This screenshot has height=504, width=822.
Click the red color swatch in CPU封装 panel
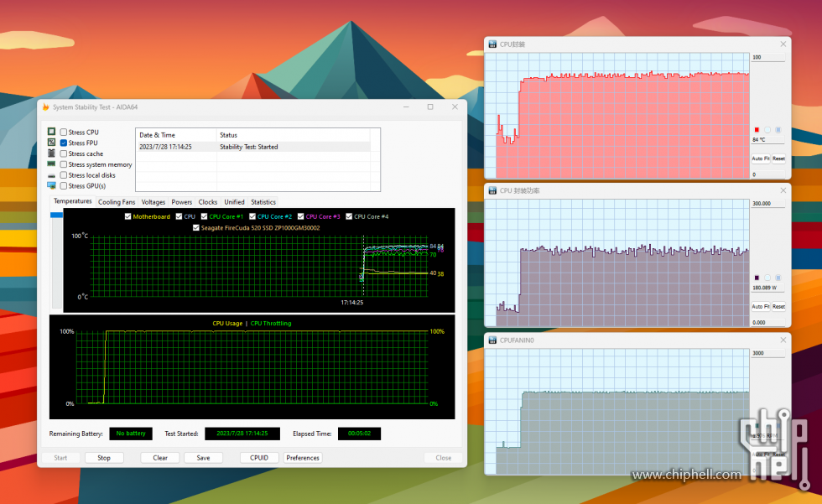[x=757, y=130]
